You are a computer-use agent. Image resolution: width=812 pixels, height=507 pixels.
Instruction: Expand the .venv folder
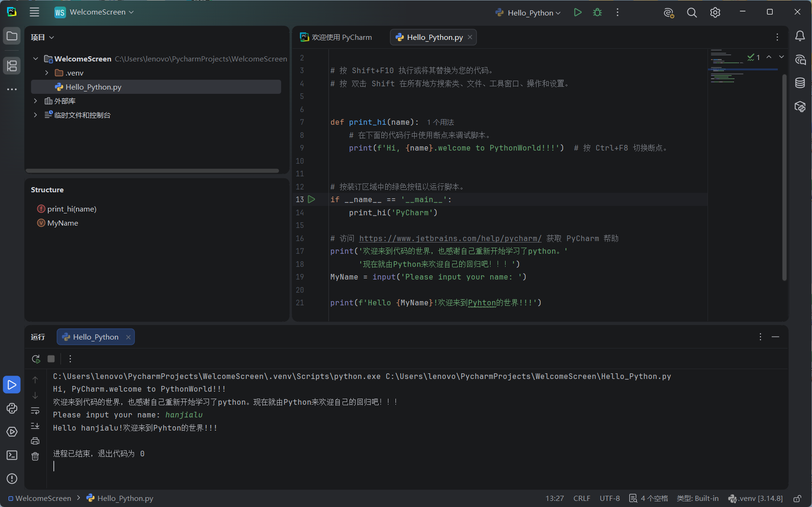pyautogui.click(x=47, y=73)
